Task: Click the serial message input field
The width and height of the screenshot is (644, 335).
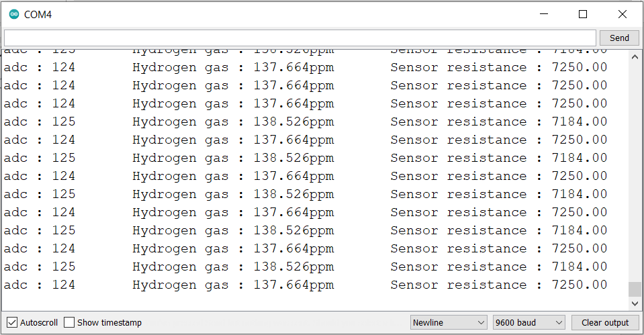Action: click(300, 38)
